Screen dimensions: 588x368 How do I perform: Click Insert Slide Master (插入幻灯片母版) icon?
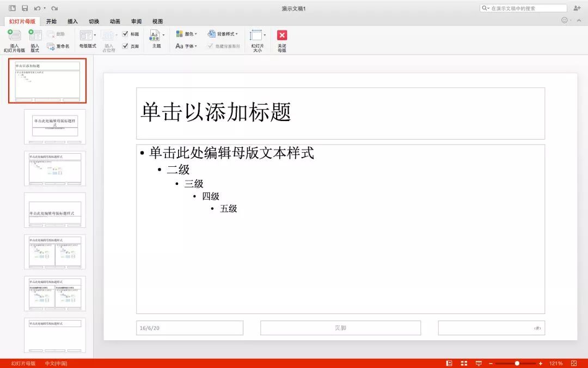point(14,35)
